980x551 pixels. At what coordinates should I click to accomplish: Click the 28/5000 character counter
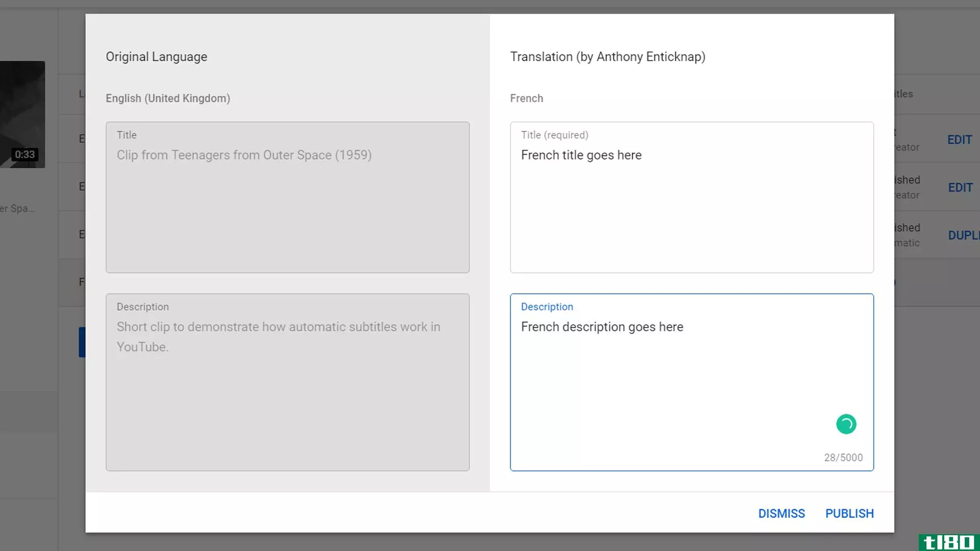point(843,458)
